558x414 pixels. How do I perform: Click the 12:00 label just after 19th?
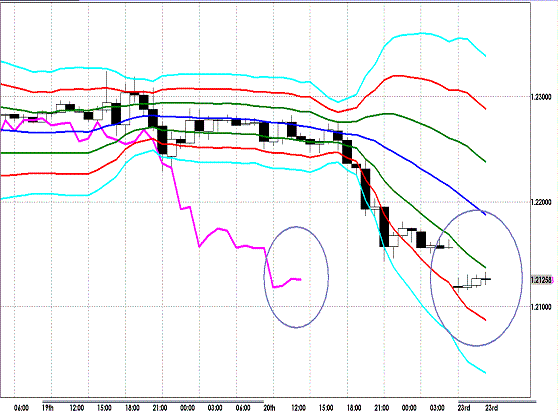77,408
